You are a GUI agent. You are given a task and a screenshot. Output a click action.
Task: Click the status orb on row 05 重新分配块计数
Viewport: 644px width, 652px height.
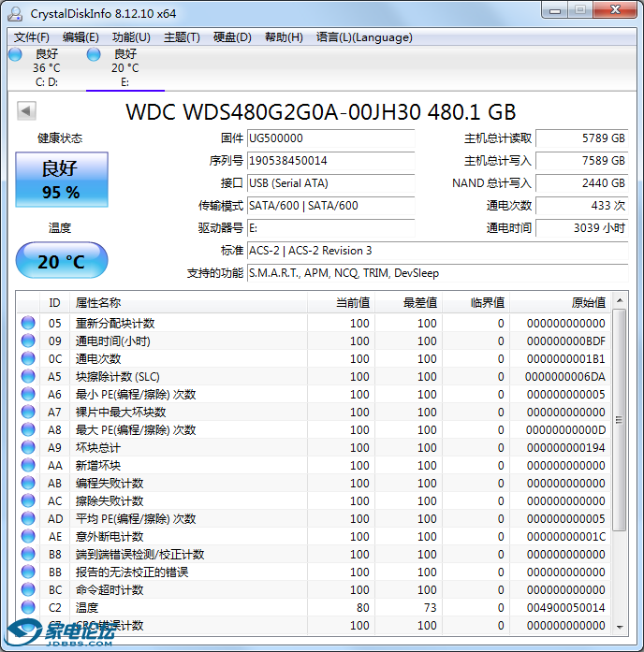point(28,323)
